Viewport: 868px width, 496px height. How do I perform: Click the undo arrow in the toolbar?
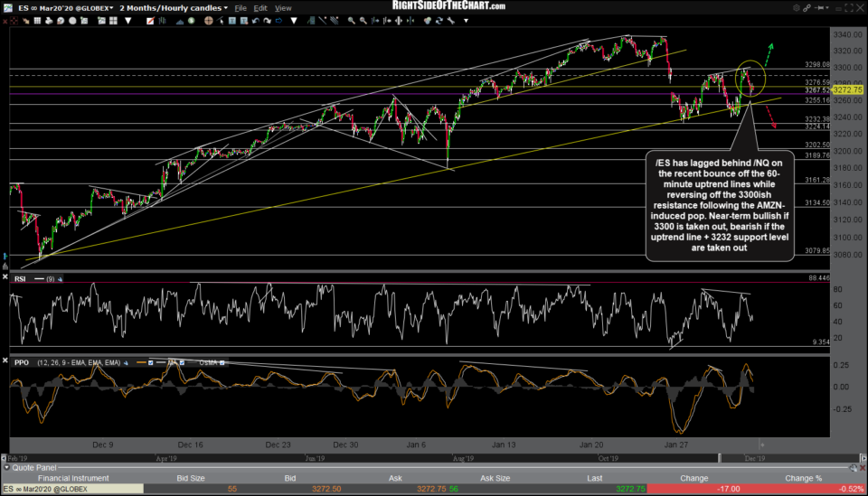click(x=255, y=21)
